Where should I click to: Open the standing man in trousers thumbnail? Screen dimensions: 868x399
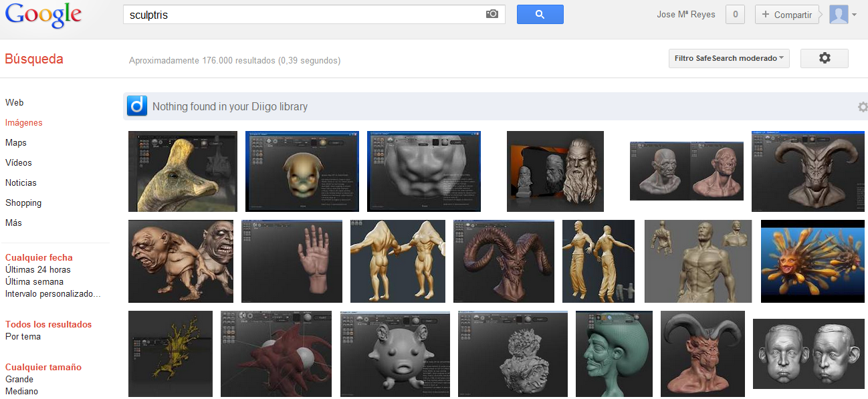[x=599, y=261]
